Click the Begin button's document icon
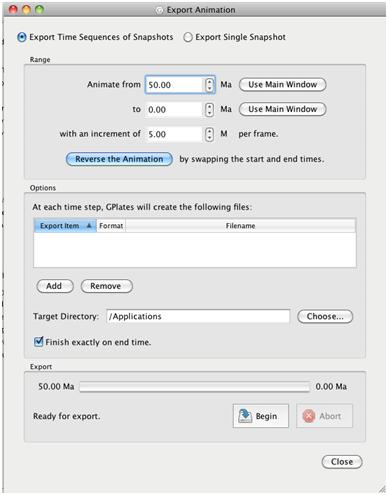The width and height of the screenshot is (388, 495). (x=245, y=416)
